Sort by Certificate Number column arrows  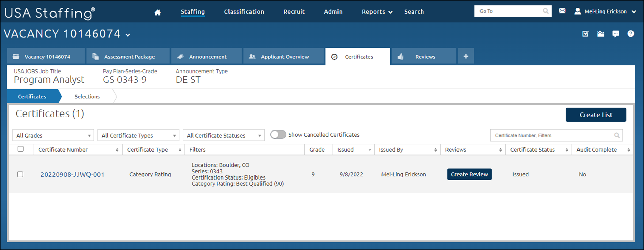[117, 150]
